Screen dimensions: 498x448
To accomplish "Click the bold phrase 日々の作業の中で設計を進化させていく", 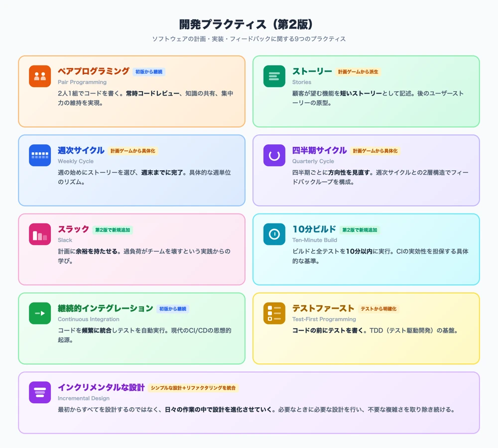I will point(218,410).
